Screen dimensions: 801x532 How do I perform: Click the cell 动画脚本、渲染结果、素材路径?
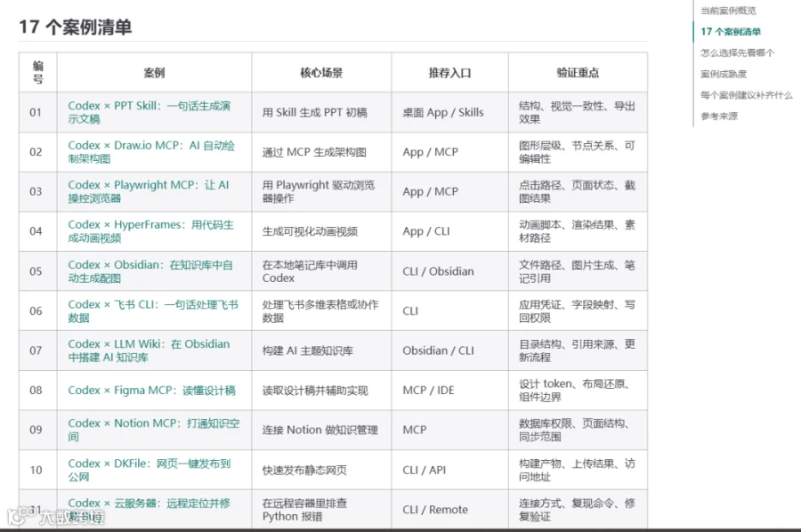(578, 231)
